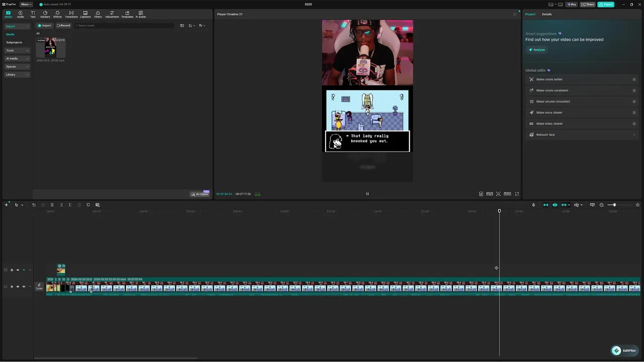Image resolution: width=644 pixels, height=362 pixels.
Task: Click the Export button
Action: (x=606, y=4)
